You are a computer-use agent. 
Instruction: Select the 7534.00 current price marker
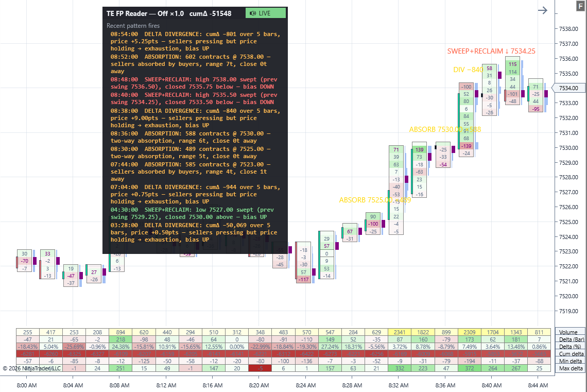point(568,88)
